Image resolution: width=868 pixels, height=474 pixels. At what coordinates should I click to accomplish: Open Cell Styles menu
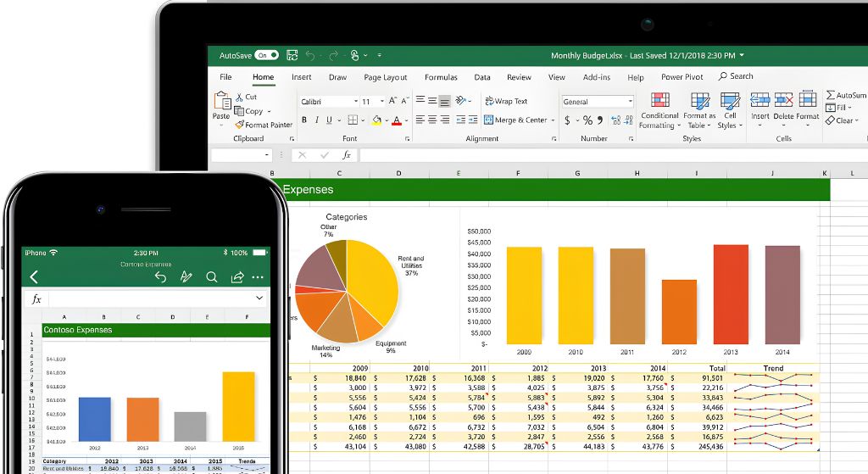click(x=730, y=111)
